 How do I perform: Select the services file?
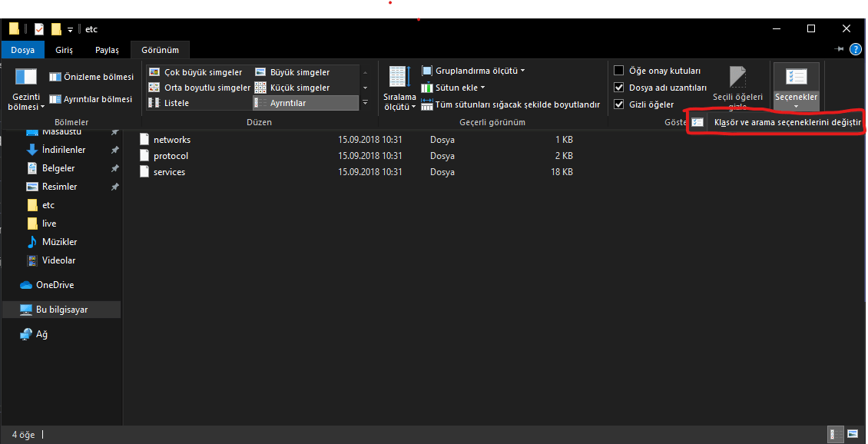pos(170,171)
